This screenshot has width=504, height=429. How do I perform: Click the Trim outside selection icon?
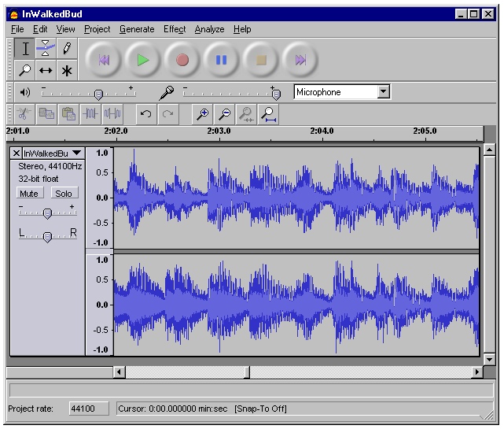click(x=90, y=114)
